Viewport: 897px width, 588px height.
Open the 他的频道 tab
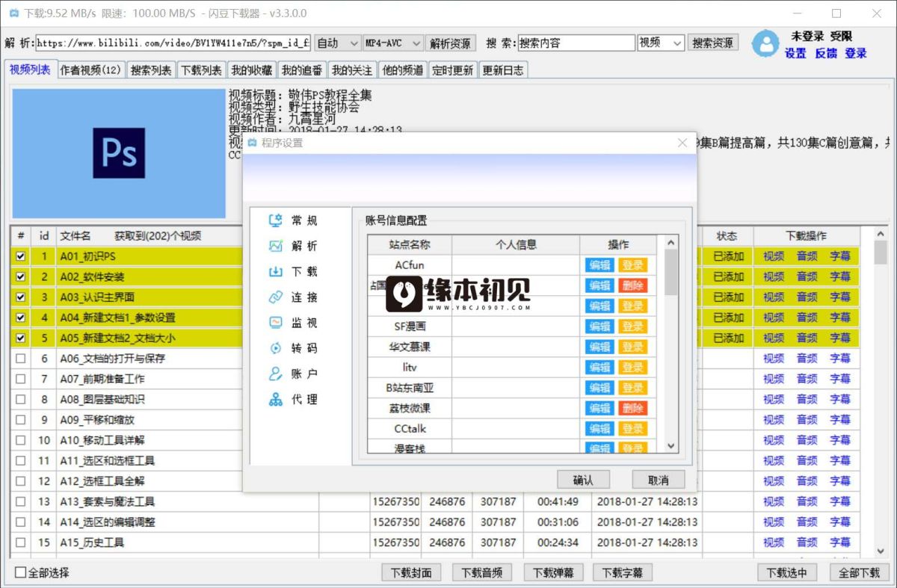click(x=402, y=70)
